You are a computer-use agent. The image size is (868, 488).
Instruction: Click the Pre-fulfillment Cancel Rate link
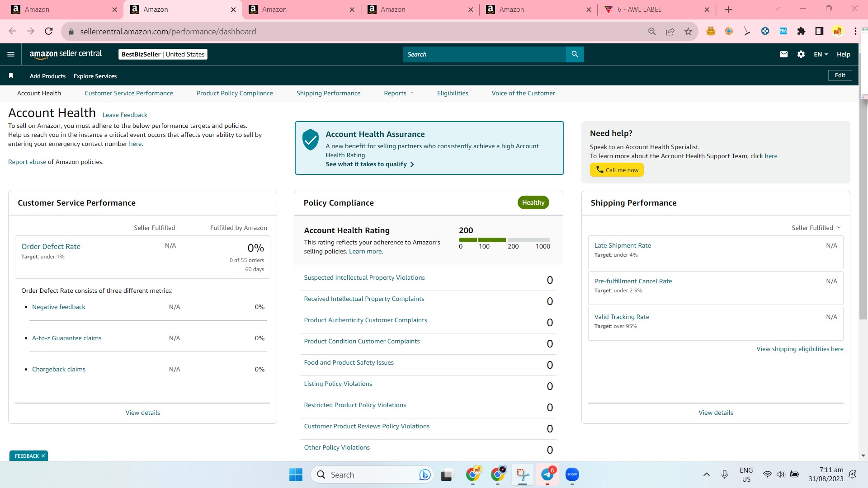(633, 281)
